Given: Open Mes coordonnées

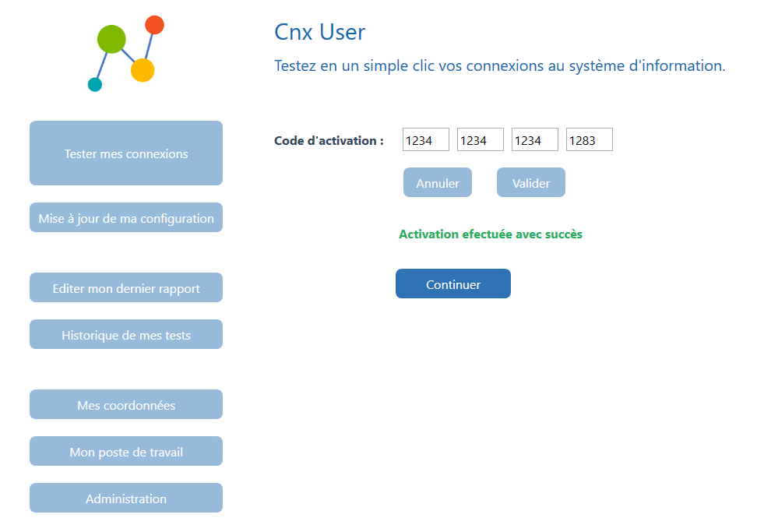Looking at the screenshot, I should click(x=126, y=404).
